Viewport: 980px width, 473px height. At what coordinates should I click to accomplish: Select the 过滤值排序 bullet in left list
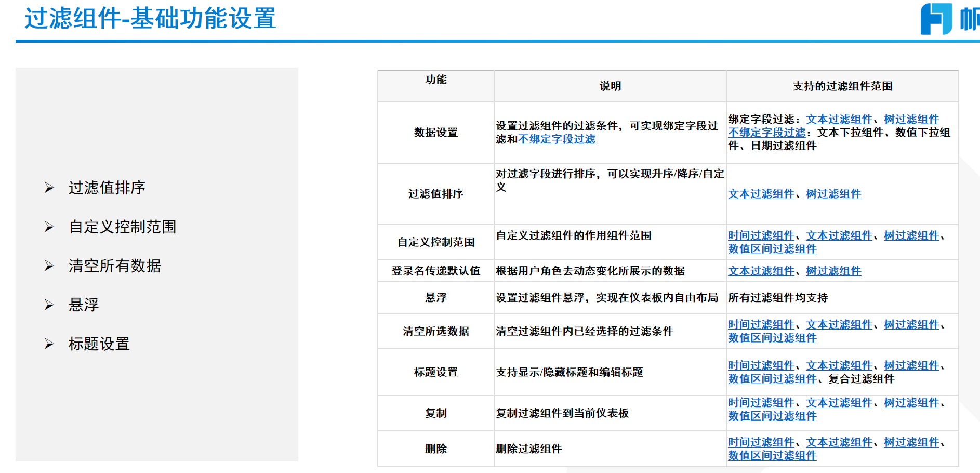click(107, 188)
